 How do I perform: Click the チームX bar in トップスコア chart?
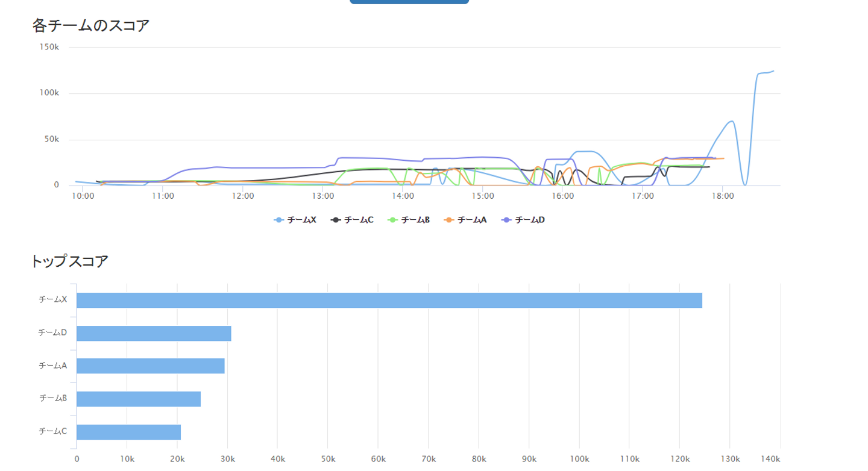tap(389, 300)
